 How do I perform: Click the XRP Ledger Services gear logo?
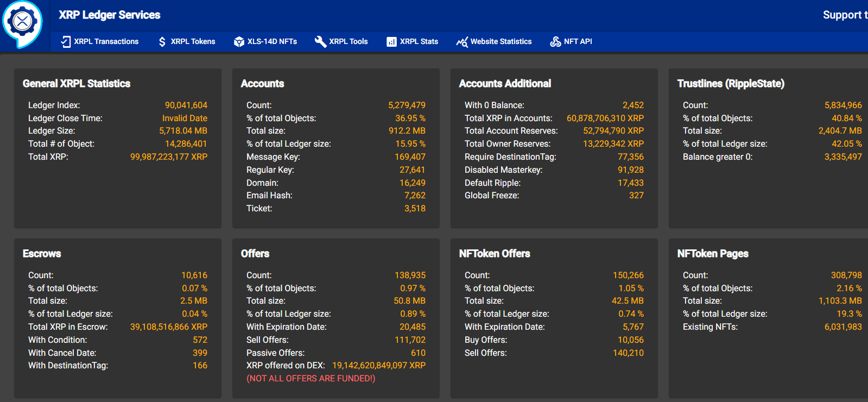pos(22,23)
